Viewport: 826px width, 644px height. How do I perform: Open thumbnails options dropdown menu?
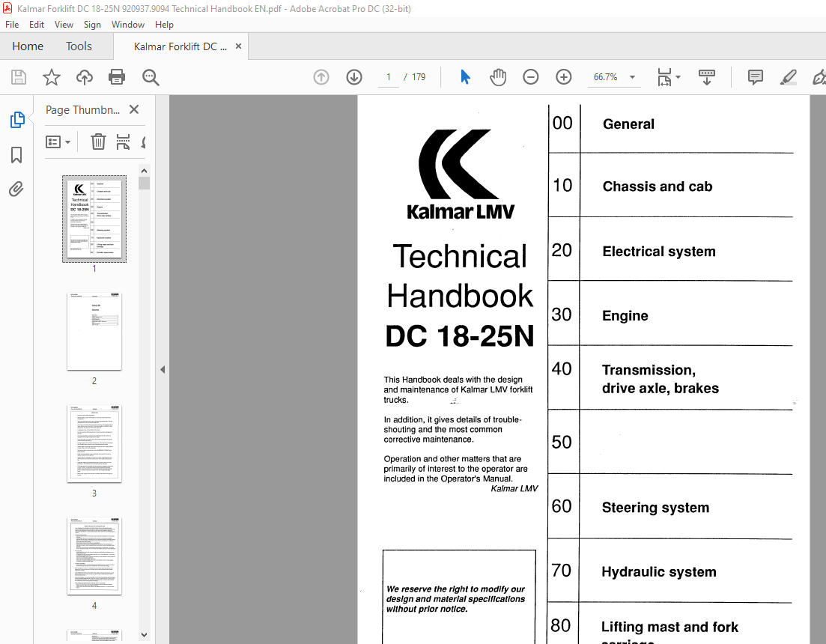(58, 142)
